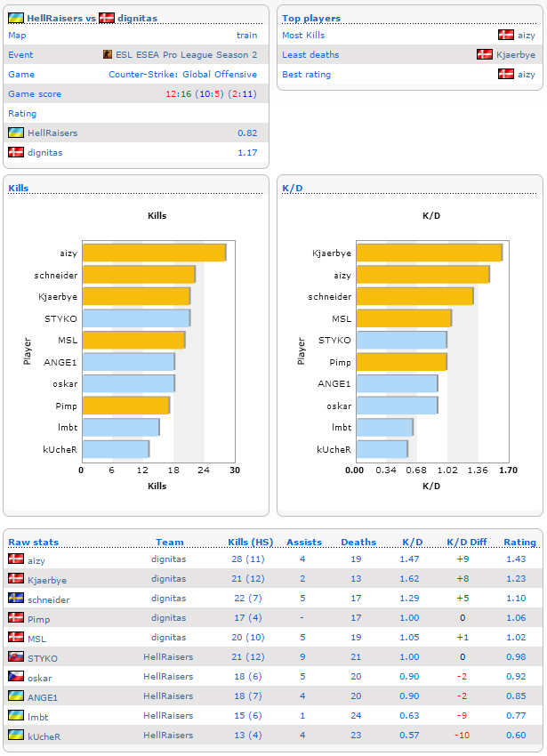The height and width of the screenshot is (756, 547).
Task: Open HellRaisers team link in match header
Action: point(54,19)
